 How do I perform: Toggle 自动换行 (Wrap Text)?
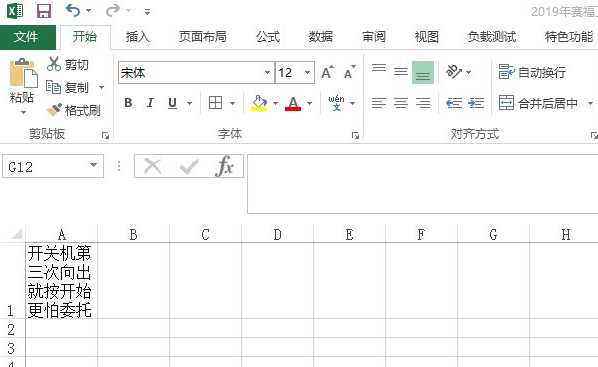(532, 72)
